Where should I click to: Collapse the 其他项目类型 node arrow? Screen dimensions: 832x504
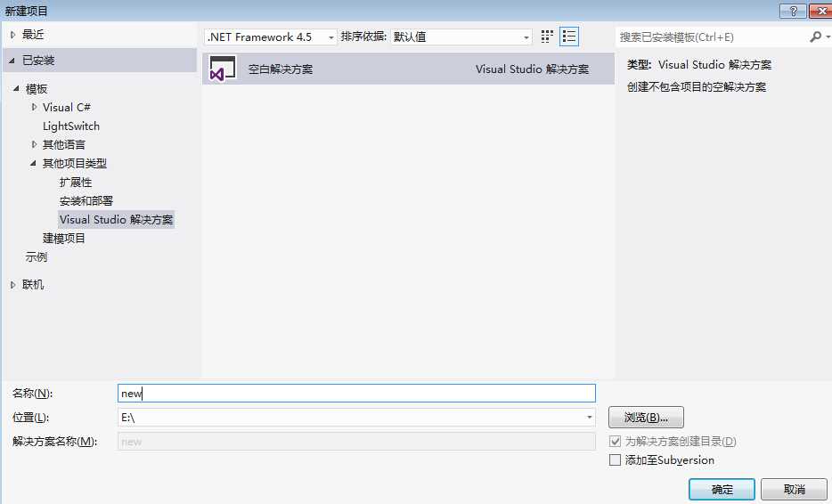pos(34,164)
